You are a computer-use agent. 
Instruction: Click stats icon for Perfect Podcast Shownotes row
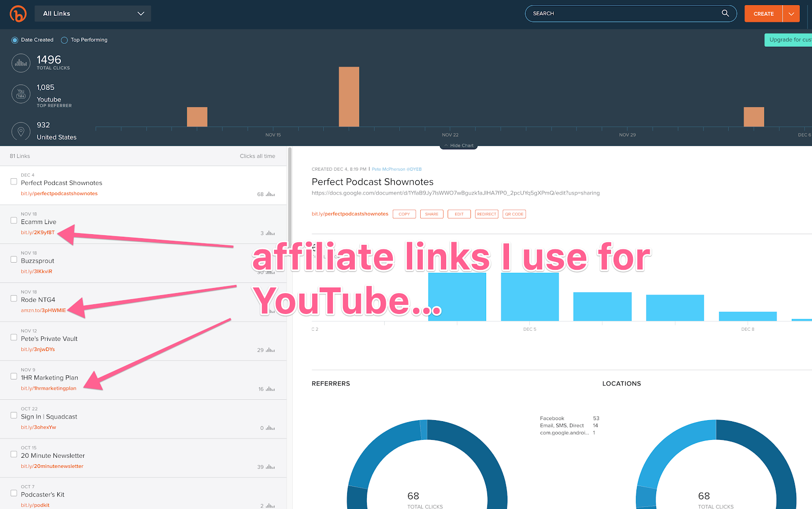(x=270, y=194)
